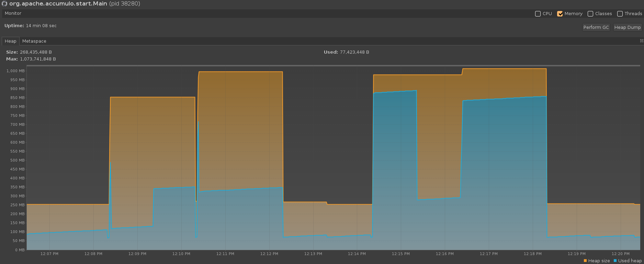Viewport: 644px width, 264px height.
Task: Click the Used heap bytes readout
Action: pyautogui.click(x=354, y=52)
